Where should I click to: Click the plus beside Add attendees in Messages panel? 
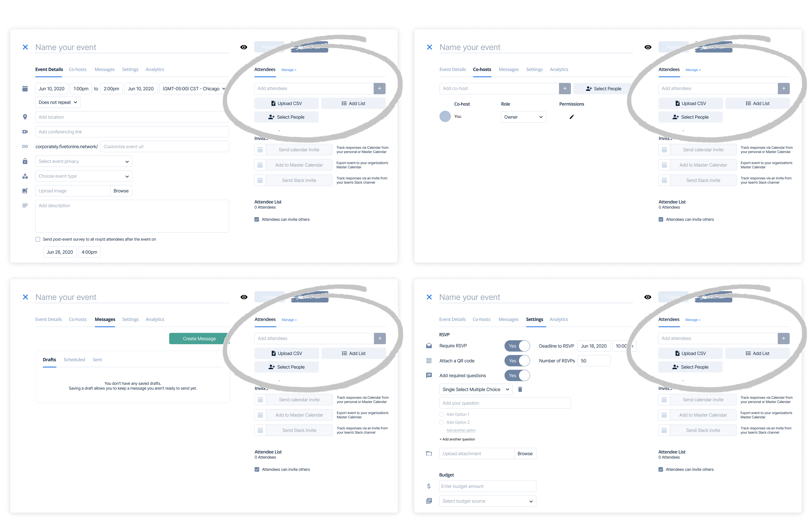[x=380, y=338]
